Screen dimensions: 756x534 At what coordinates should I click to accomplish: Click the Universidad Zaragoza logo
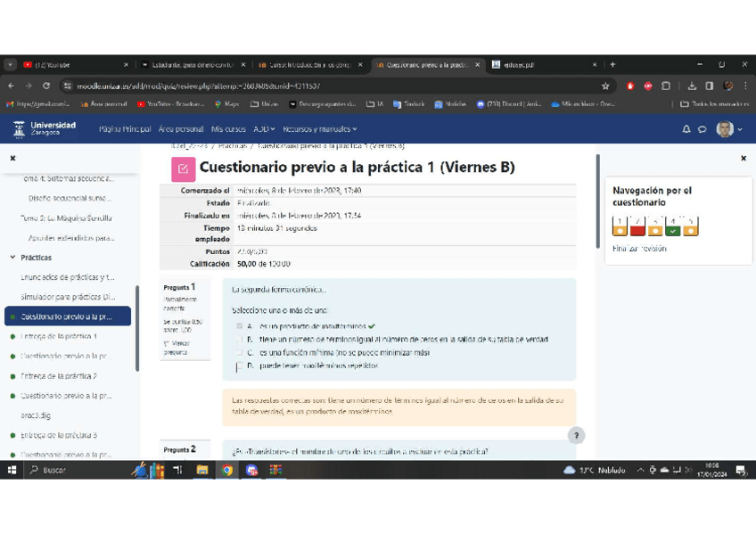(44, 128)
